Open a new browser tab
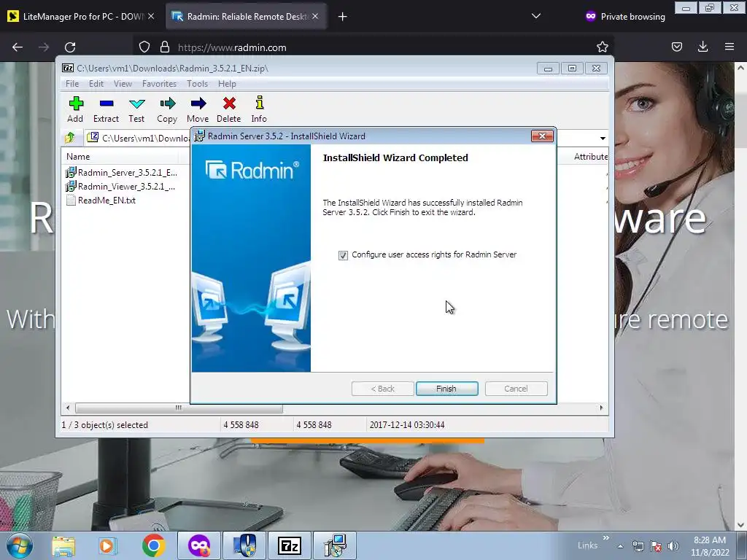The image size is (747, 560). tap(342, 17)
